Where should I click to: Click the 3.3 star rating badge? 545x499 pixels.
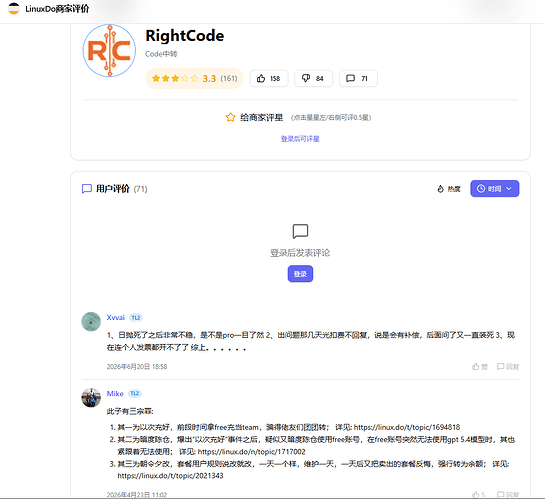[x=194, y=79]
